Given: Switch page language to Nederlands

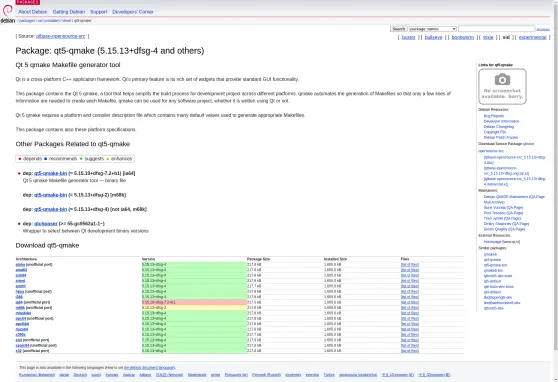Looking at the screenshot, I should 197,375.
